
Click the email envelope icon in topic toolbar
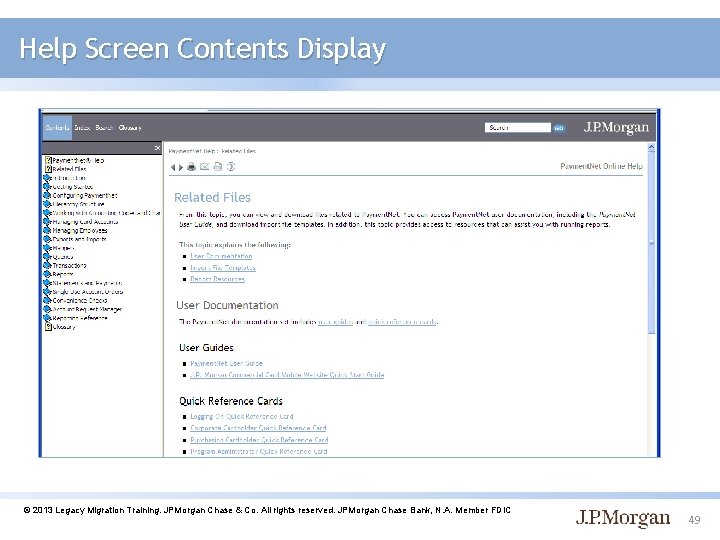[x=204, y=167]
